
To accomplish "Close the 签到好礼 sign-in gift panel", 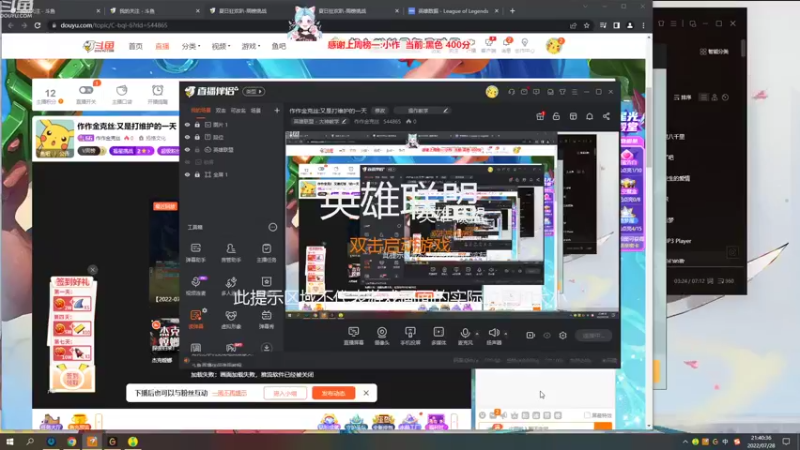I will point(92,269).
